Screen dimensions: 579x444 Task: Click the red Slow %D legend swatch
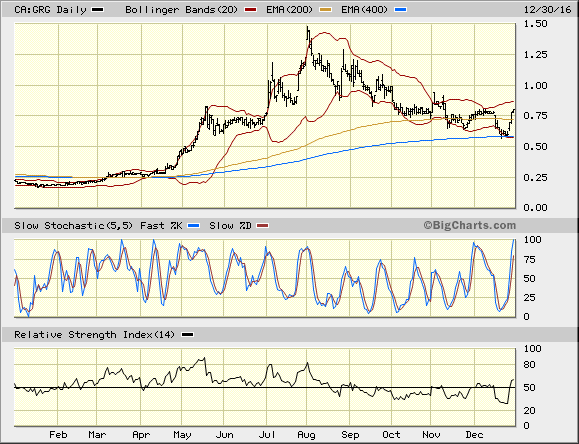pyautogui.click(x=263, y=226)
